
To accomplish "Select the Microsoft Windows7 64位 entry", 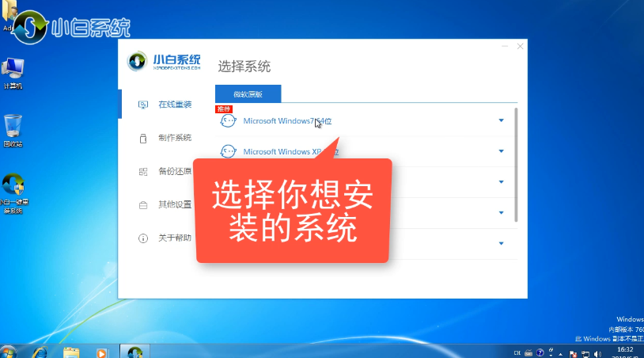I will coord(287,121).
